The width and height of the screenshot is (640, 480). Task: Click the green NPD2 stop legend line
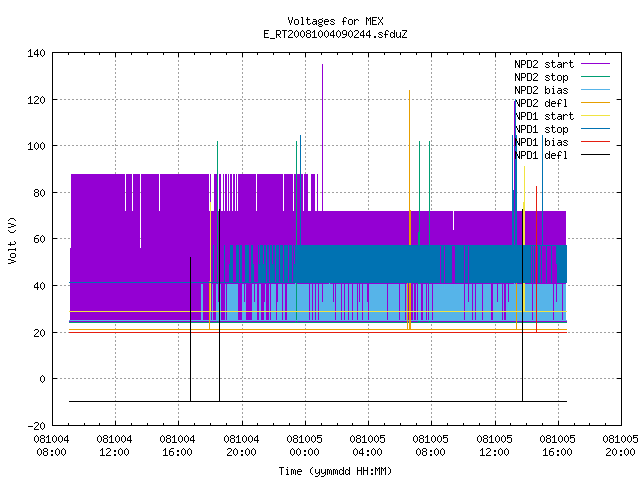595,76
